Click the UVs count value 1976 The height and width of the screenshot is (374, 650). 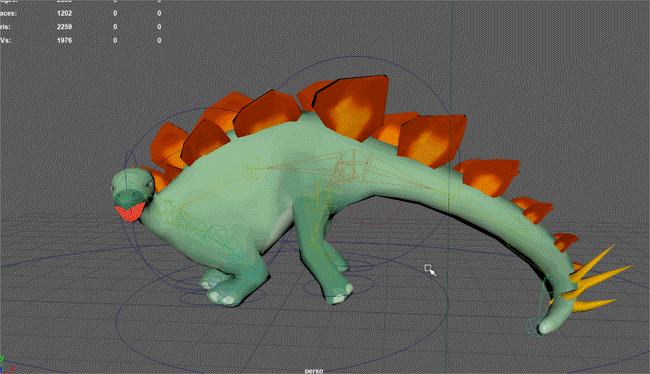tap(64, 41)
